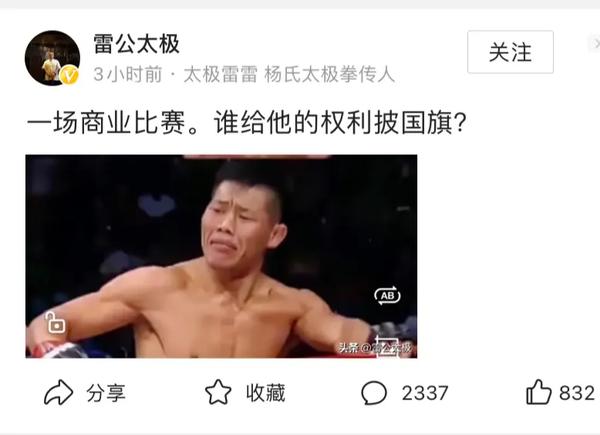This screenshot has height=435, width=600.
Task: Click the 头条@雷公太极 watermark
Action: pyautogui.click(x=375, y=348)
